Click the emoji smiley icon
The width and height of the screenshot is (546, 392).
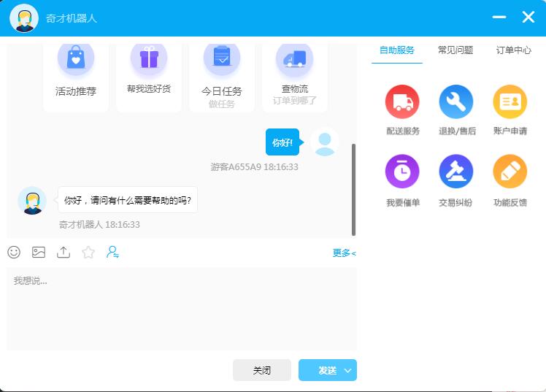point(14,252)
